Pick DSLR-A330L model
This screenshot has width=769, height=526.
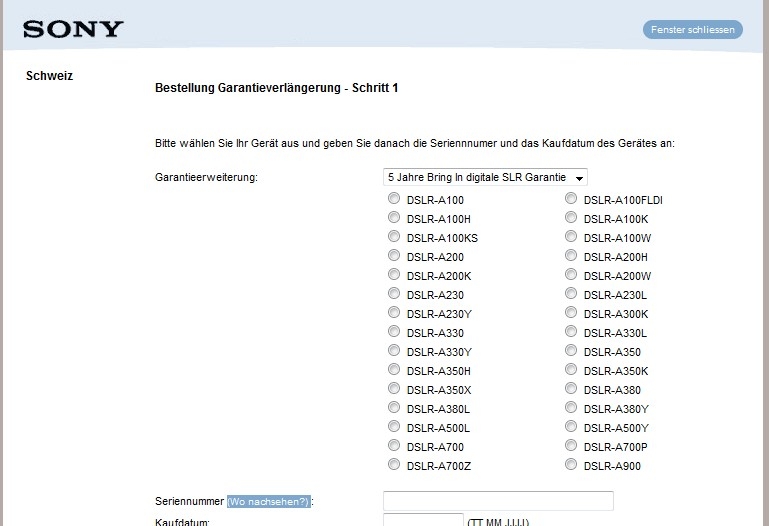(571, 332)
